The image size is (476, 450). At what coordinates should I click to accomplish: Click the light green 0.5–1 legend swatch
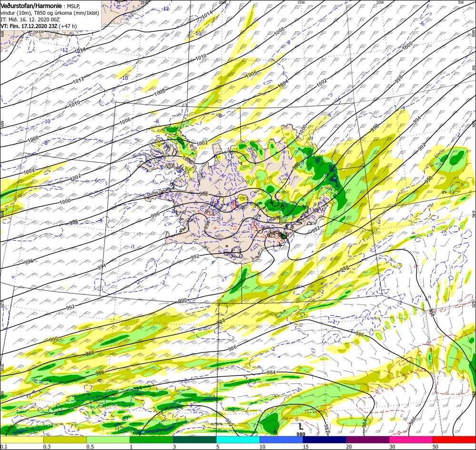click(x=108, y=440)
